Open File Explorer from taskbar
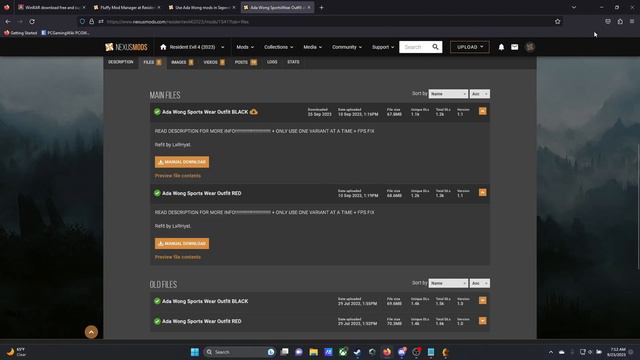This screenshot has width=640, height=360. tap(313, 352)
